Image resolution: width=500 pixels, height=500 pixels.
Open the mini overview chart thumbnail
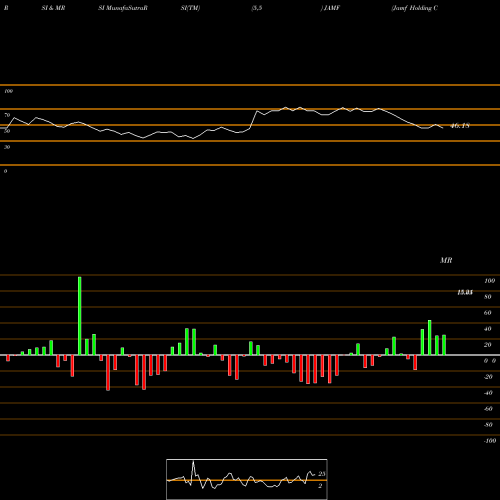[247, 479]
